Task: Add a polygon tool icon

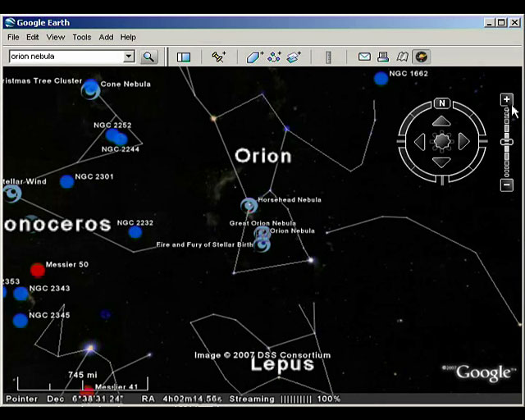Action: 255,57
